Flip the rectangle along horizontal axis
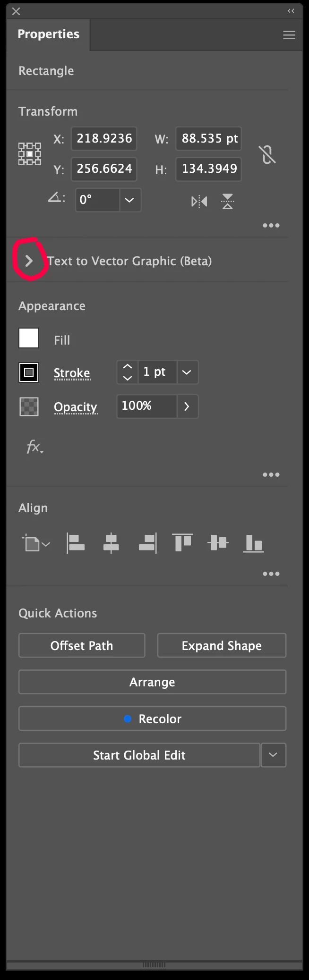Screen dimensions: 309x980 click(199, 202)
